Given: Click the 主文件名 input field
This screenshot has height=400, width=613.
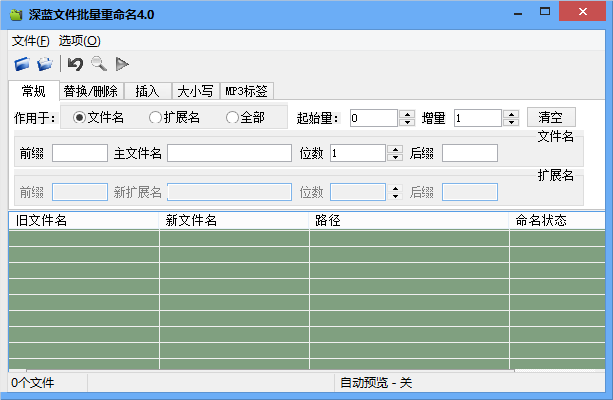Looking at the screenshot, I should 229,153.
